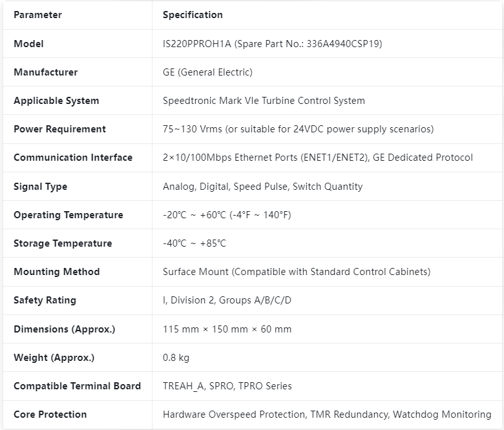This screenshot has width=504, height=430.
Task: Select the Operating Temperature range value
Action: [x=227, y=215]
